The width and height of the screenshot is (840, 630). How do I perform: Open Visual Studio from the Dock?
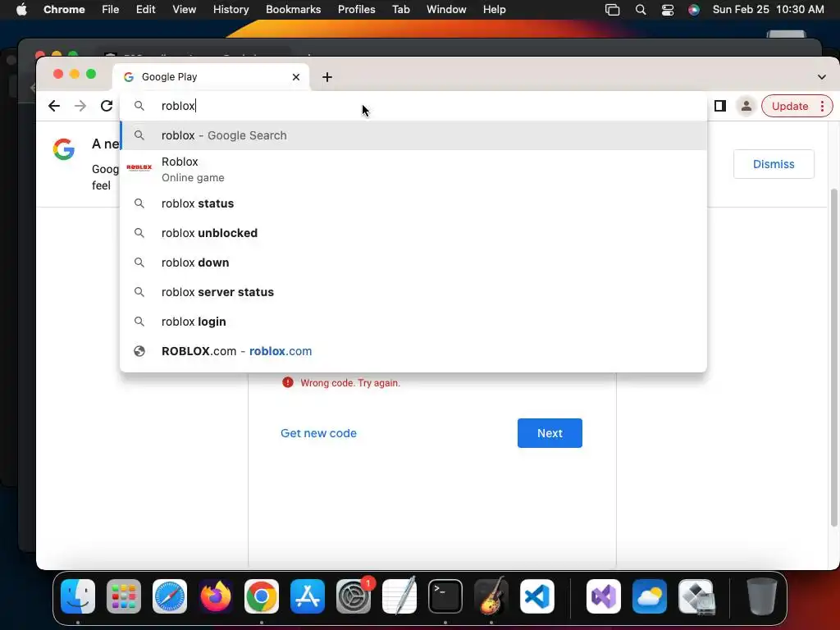coord(604,596)
